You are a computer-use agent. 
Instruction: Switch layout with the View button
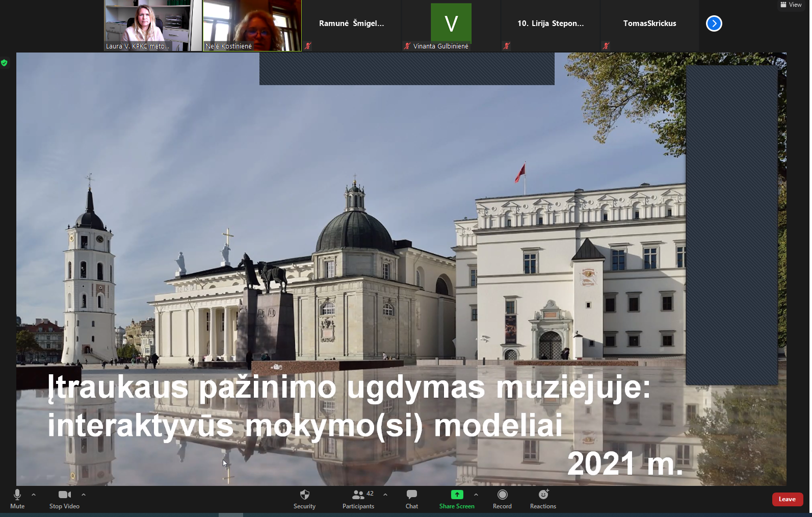pos(791,5)
